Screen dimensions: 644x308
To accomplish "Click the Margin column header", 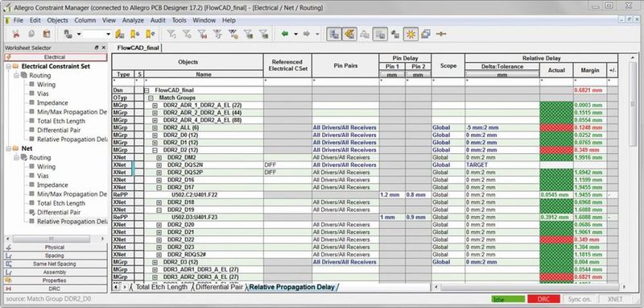I will coord(590,70).
